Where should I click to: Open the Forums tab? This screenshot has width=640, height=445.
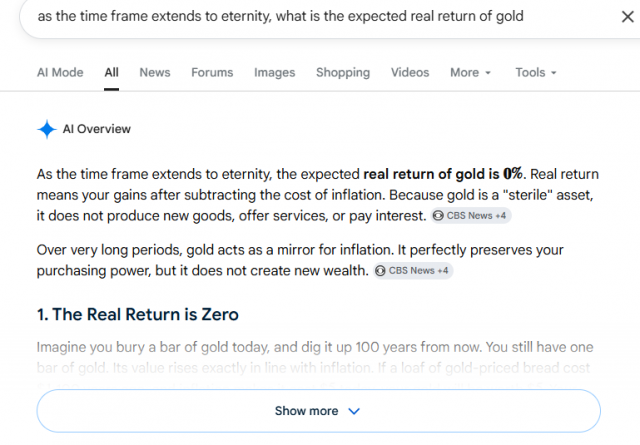(212, 72)
